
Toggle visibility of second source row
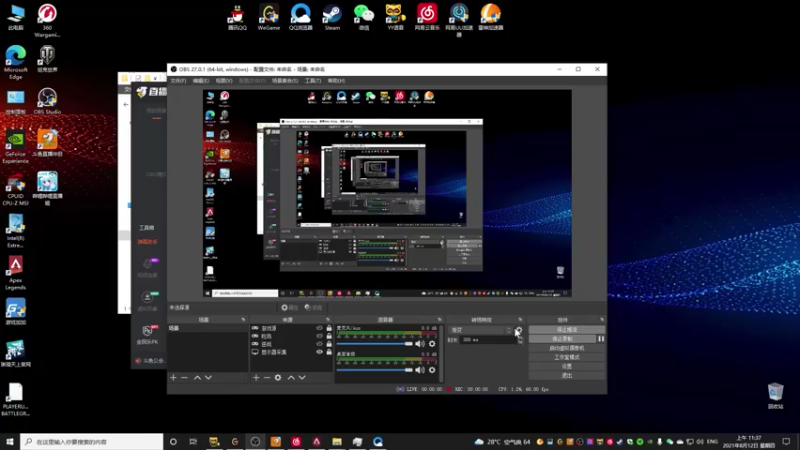click(x=319, y=336)
